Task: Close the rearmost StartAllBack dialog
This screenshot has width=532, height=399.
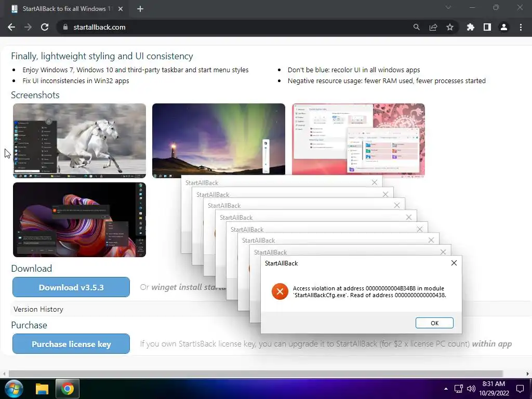Action: [374, 182]
